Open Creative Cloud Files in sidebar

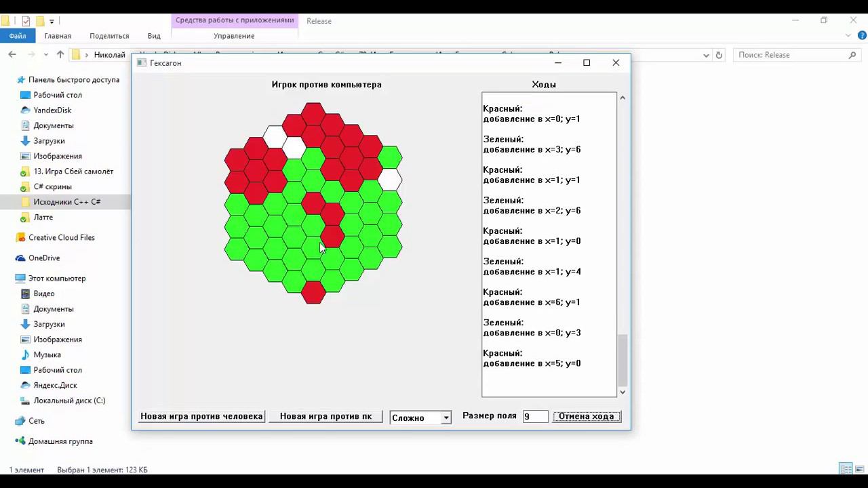click(62, 237)
